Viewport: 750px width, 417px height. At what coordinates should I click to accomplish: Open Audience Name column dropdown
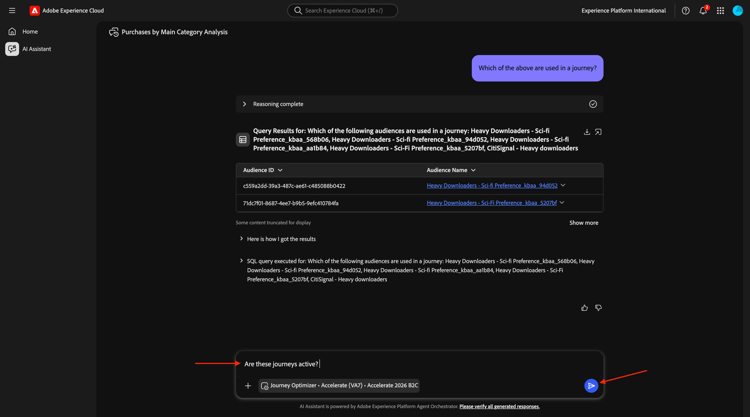pos(473,170)
